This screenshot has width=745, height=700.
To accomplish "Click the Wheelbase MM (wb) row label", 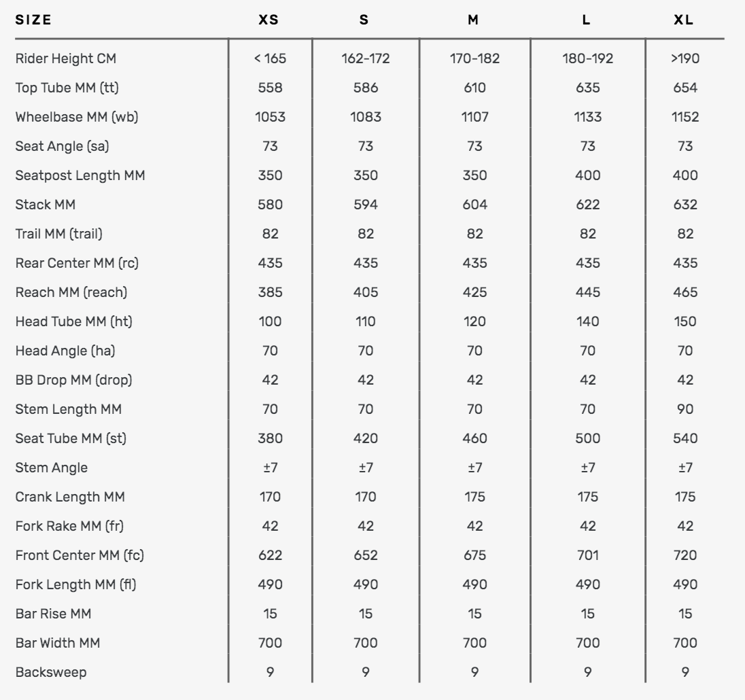I will (x=77, y=117).
